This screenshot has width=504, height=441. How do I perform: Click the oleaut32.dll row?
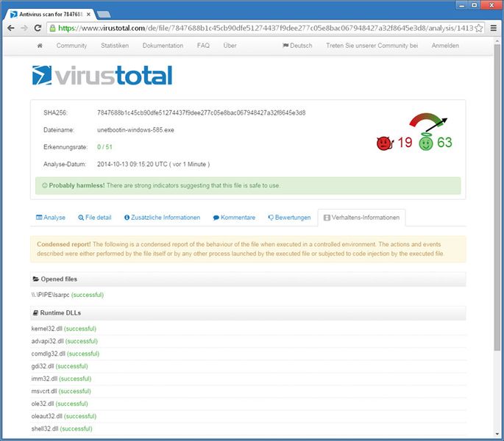tap(248, 416)
